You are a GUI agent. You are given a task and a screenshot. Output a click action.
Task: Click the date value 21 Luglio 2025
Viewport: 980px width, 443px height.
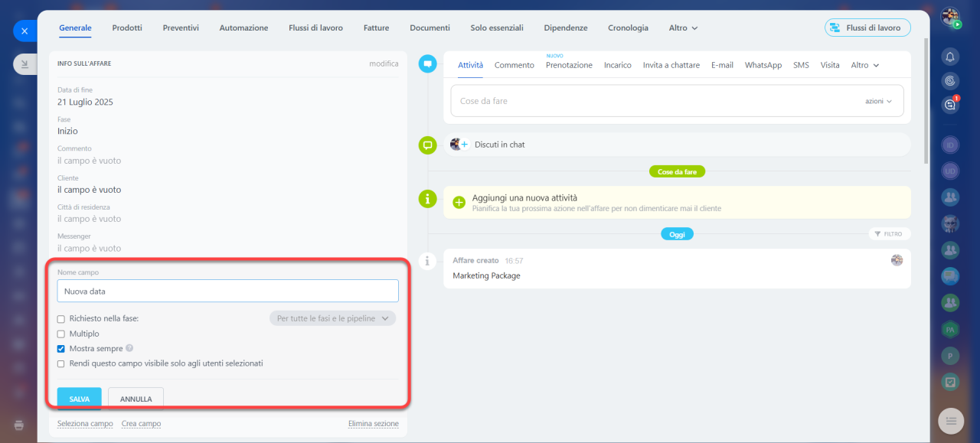coord(85,102)
